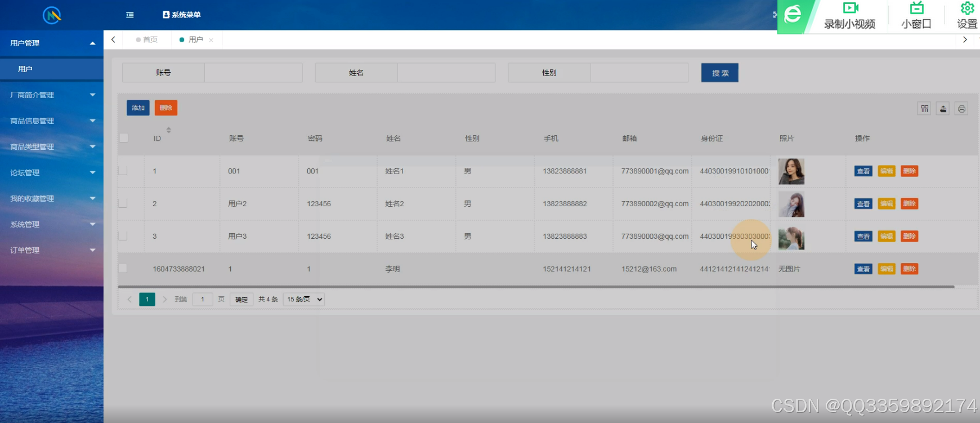Check the row for 姓名3
The image size is (980, 423).
point(123,236)
